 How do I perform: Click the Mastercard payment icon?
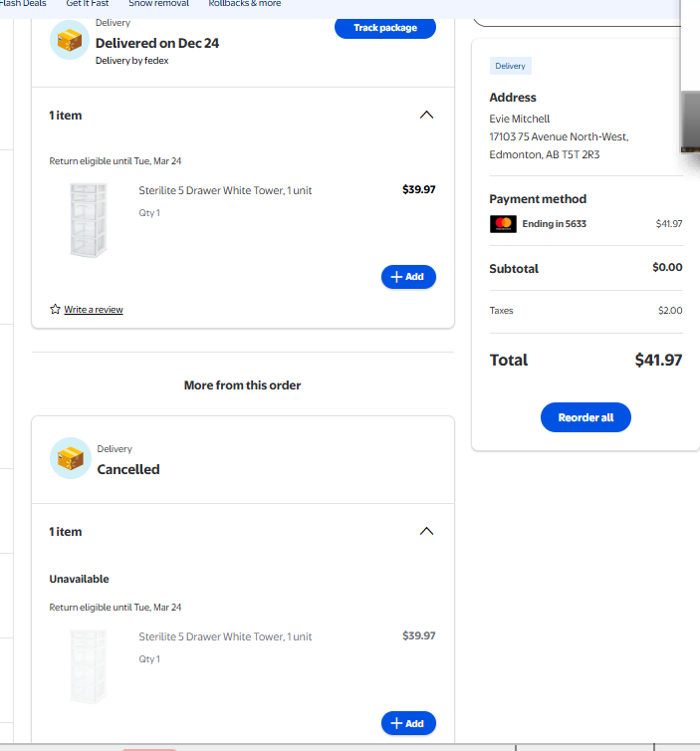pos(503,224)
